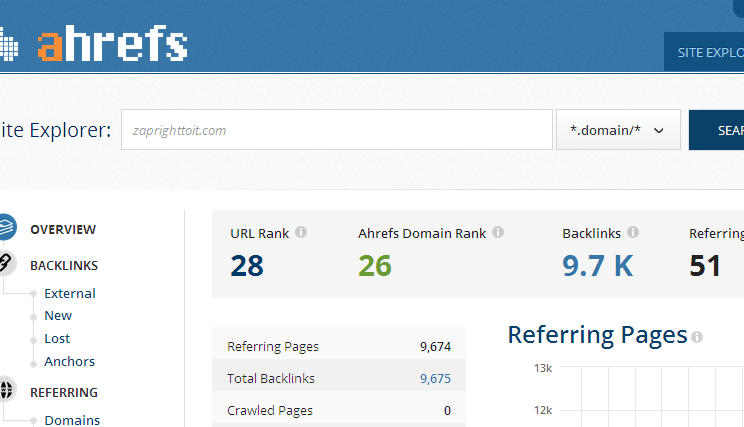This screenshot has width=744, height=427.
Task: Open the *.domain/* mode dropdown
Action: pos(618,130)
